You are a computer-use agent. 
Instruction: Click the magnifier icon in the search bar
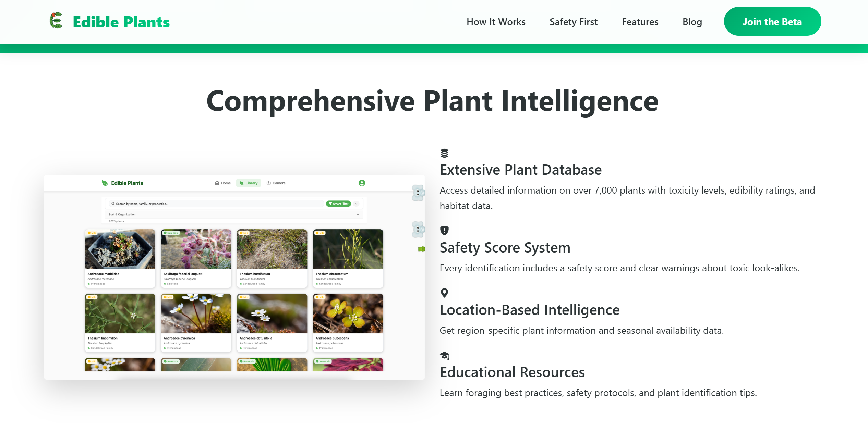point(113,204)
